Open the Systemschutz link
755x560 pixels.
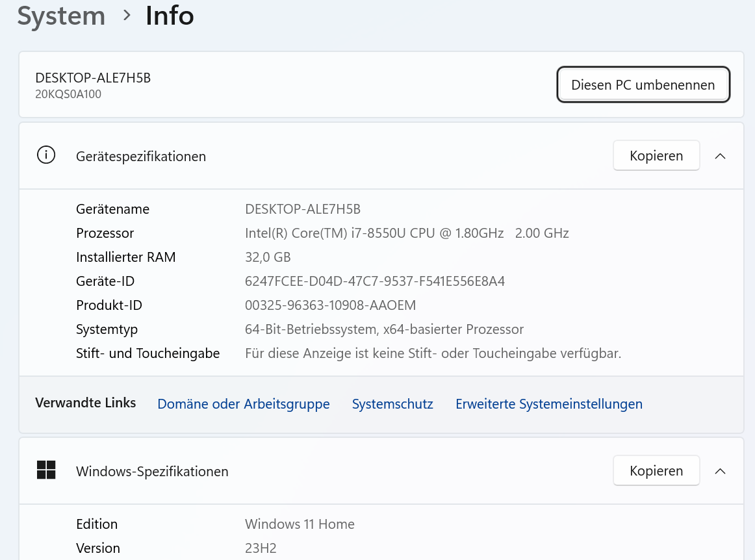click(x=392, y=403)
